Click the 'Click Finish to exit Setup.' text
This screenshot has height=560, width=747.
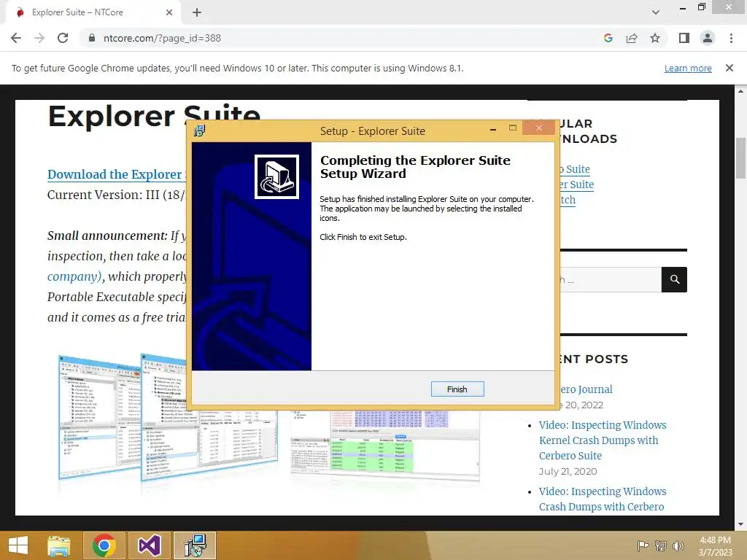363,237
